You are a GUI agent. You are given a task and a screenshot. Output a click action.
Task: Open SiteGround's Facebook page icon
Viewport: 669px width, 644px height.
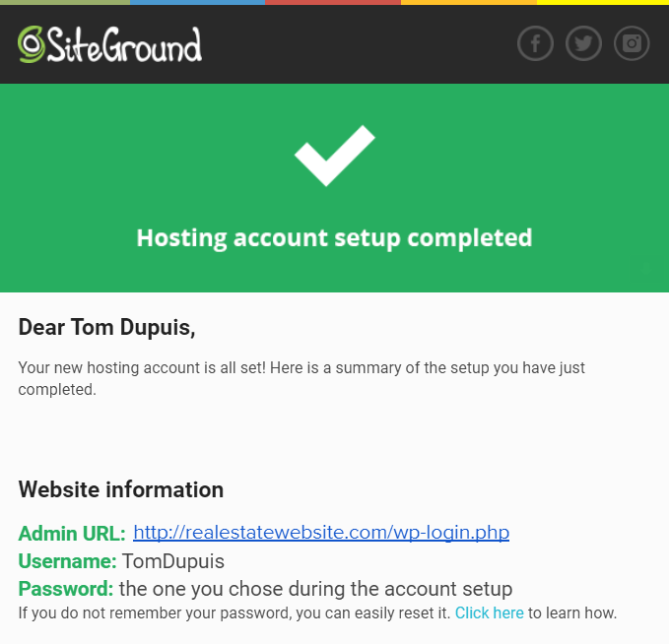pos(535,43)
